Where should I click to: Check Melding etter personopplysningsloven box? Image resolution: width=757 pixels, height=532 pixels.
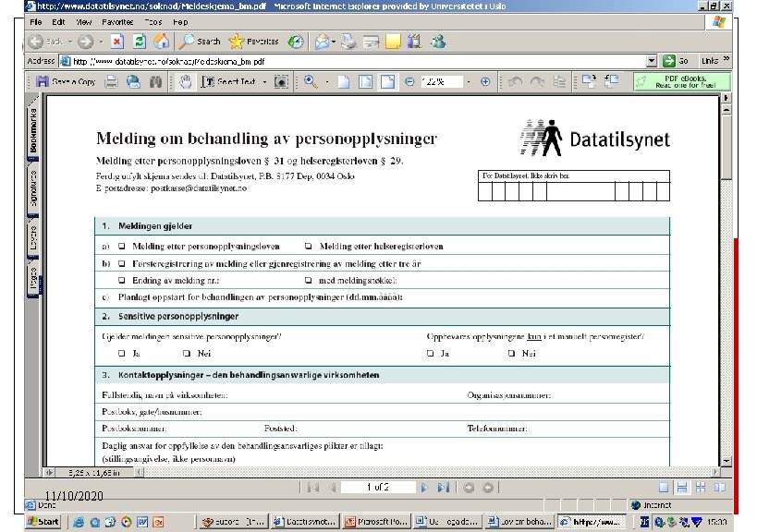122,247
